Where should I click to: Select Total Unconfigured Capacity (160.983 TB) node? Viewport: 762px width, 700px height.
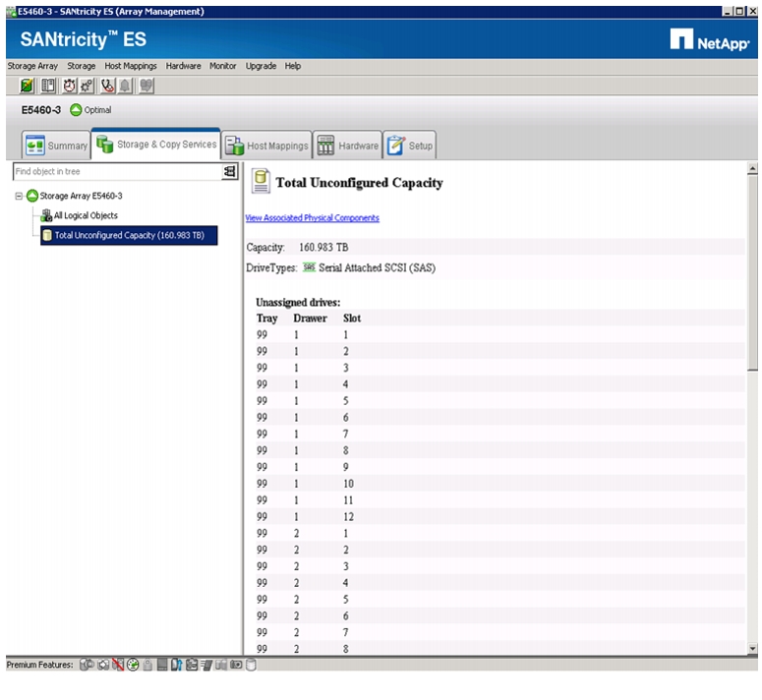pos(129,236)
